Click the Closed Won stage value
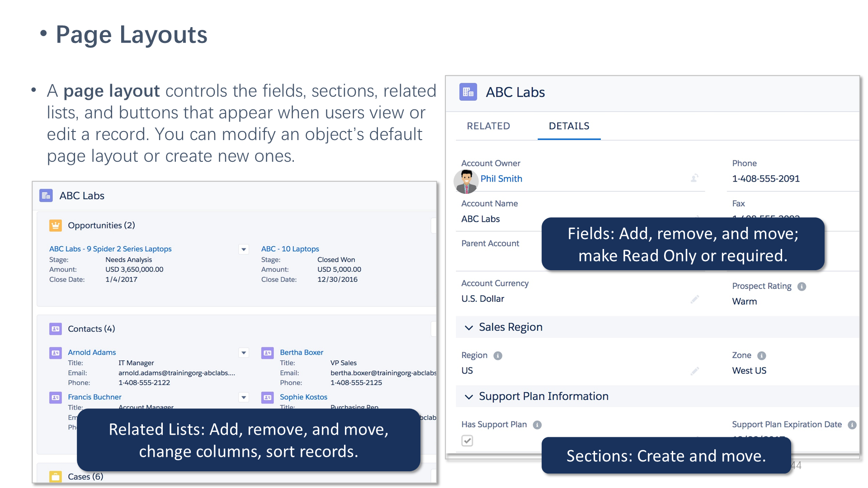This screenshot has width=868, height=488. [336, 260]
